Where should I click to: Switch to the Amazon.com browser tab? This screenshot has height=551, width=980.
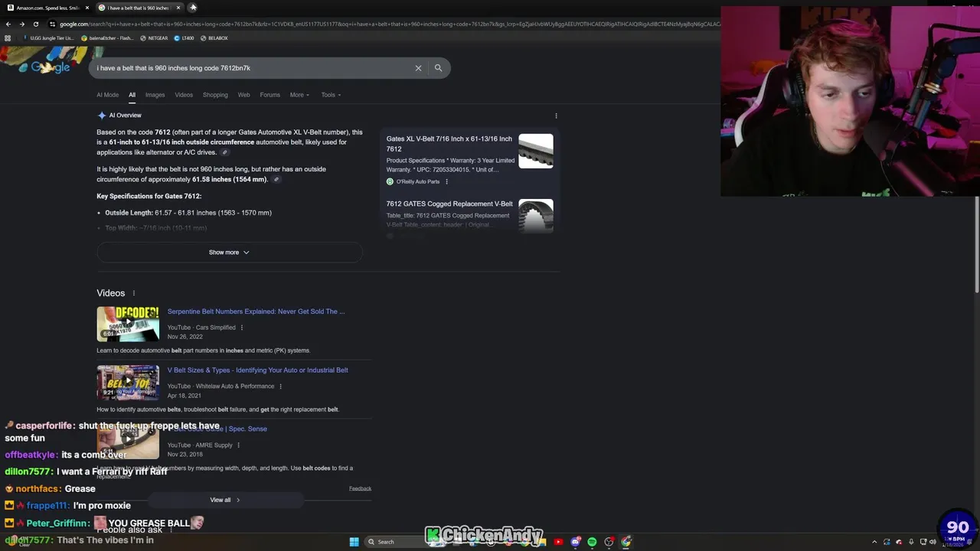click(46, 8)
